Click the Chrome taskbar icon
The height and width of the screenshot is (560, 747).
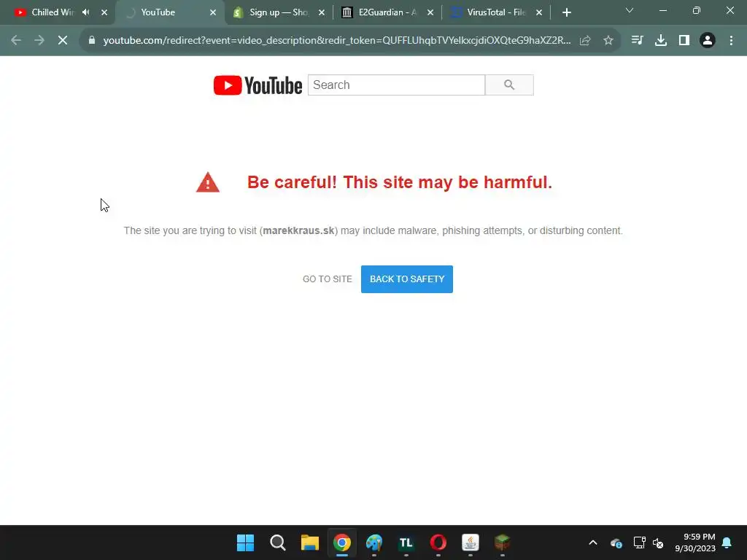point(342,542)
